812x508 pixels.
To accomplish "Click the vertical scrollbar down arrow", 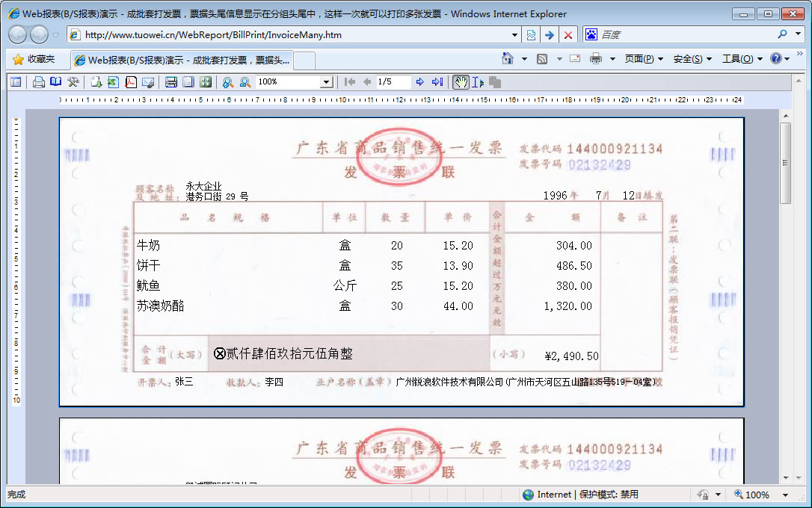I will (785, 477).
